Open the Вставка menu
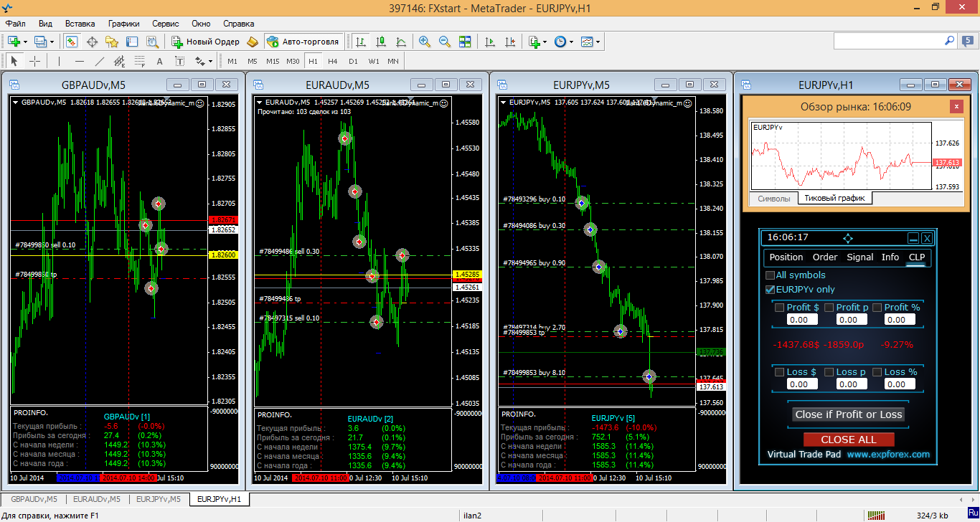This screenshot has width=980, height=522. [x=80, y=23]
